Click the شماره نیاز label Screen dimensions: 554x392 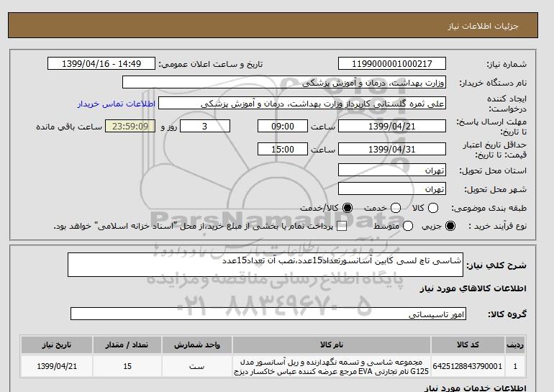pos(507,64)
